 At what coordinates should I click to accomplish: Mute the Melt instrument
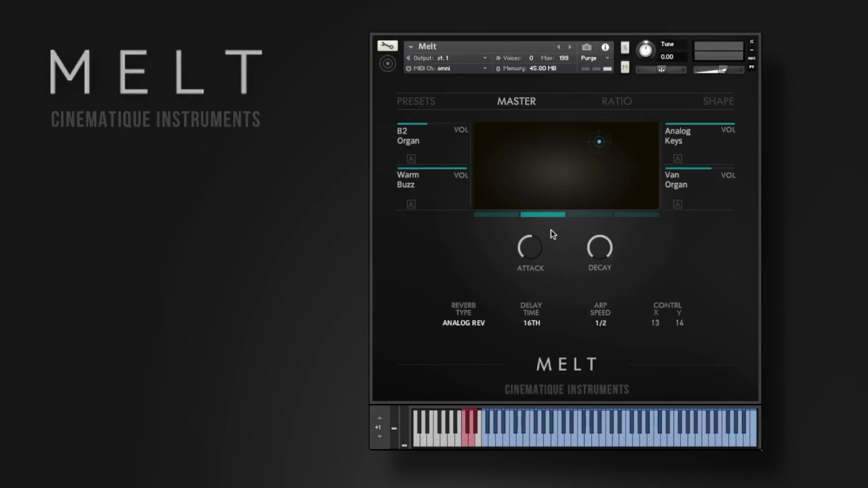(x=625, y=66)
